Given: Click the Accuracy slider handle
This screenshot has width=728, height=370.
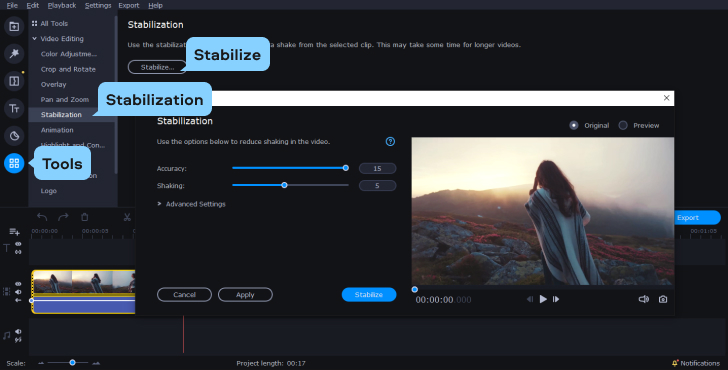Looking at the screenshot, I should (x=345, y=168).
